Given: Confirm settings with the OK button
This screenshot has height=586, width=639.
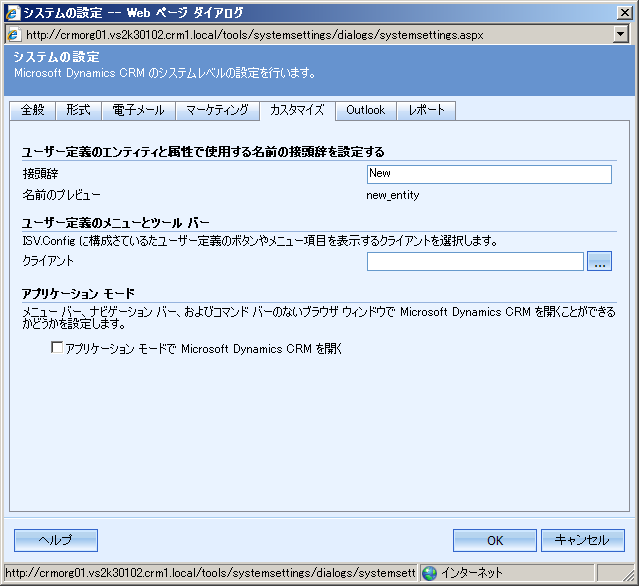Looking at the screenshot, I should 495,540.
